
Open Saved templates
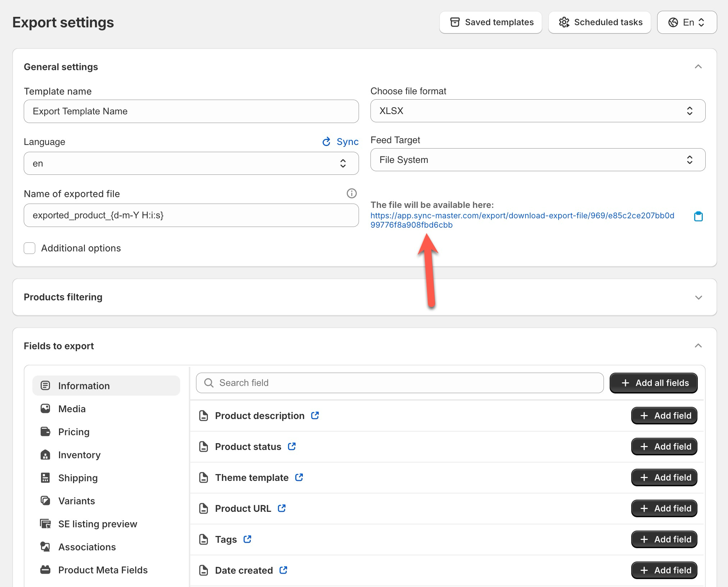click(x=491, y=22)
